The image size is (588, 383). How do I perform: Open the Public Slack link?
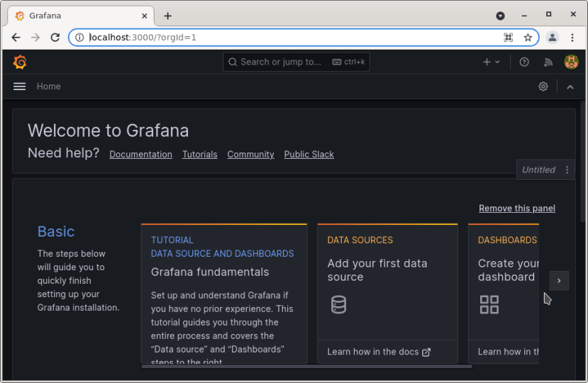pyautogui.click(x=309, y=155)
